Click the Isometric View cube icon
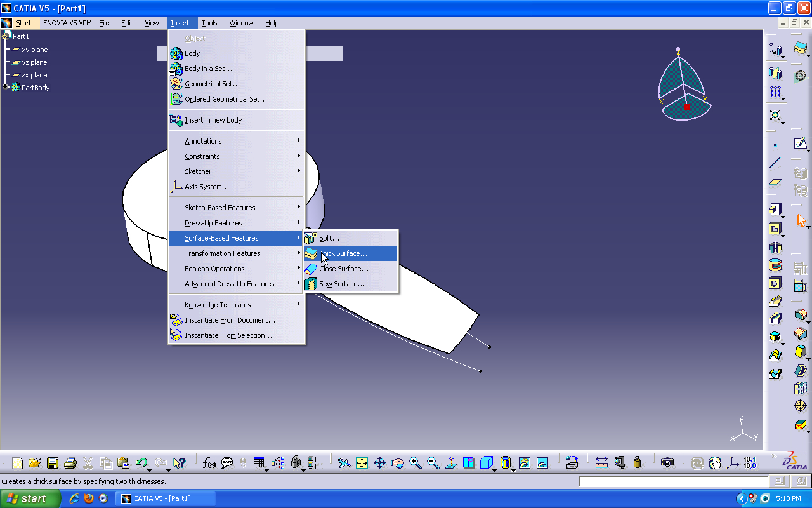Image resolution: width=812 pixels, height=508 pixels. point(486,463)
